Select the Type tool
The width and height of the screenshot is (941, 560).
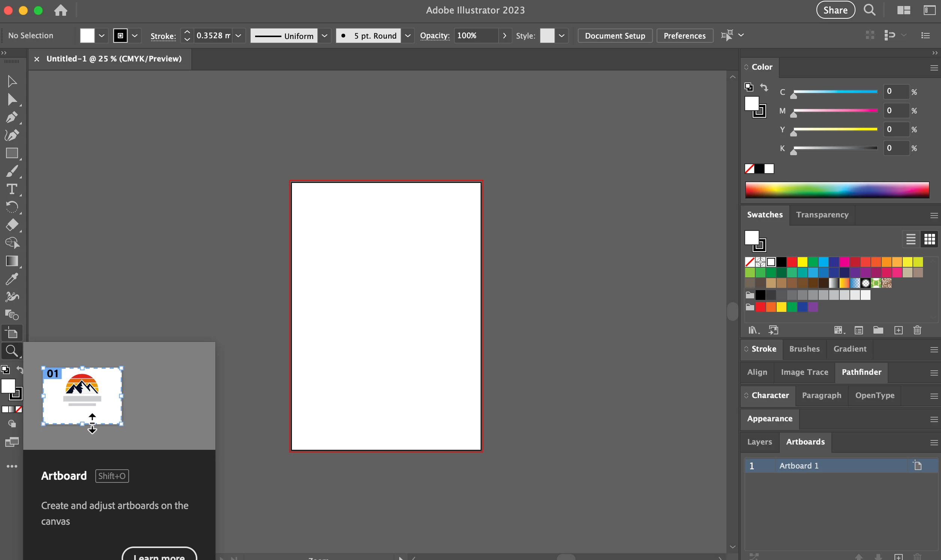11,189
